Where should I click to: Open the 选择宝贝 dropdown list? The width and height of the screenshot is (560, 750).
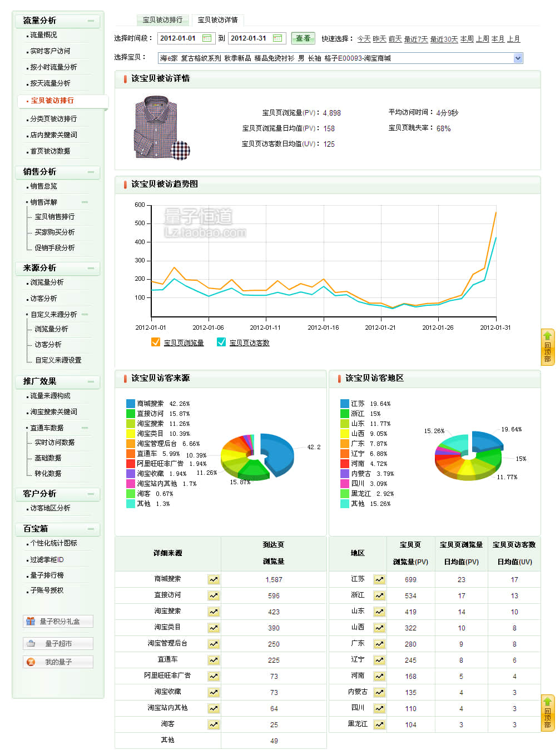coord(518,58)
